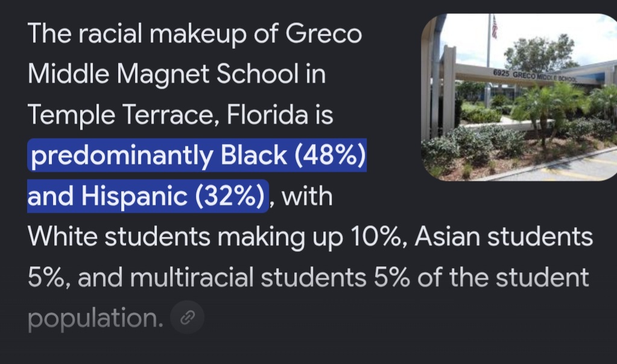
Task: Click the word "Greco" in the first line
Action: pyautogui.click(x=323, y=33)
